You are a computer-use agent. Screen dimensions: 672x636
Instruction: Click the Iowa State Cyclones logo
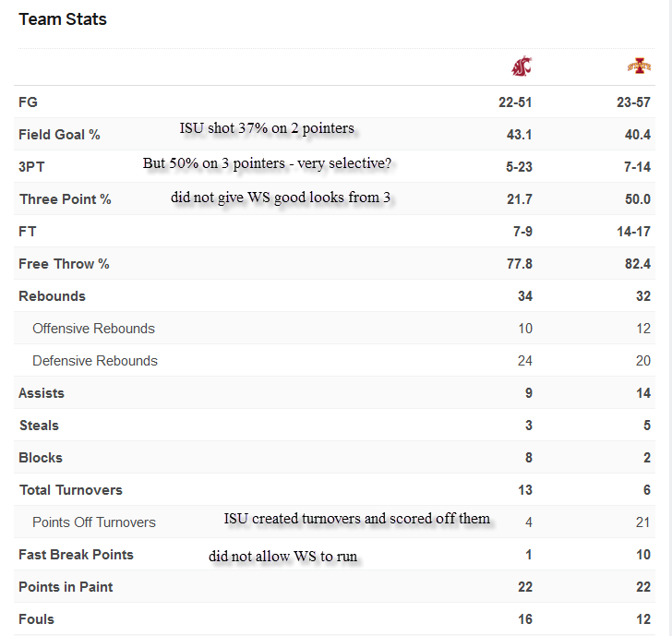[638, 66]
